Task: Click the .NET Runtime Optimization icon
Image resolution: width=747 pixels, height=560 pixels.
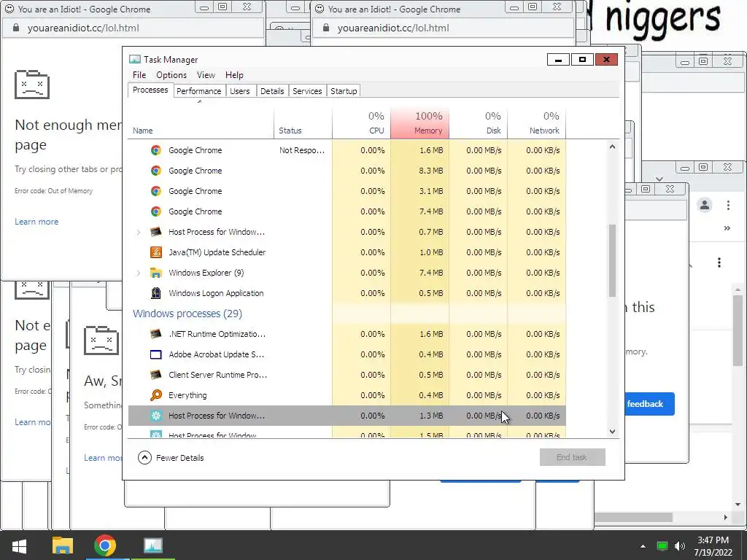Action: tap(156, 334)
